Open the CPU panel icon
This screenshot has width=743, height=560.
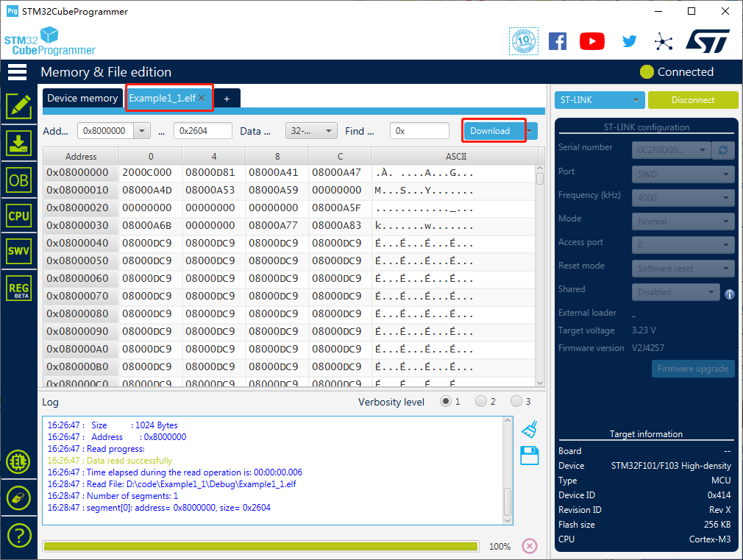[x=18, y=216]
